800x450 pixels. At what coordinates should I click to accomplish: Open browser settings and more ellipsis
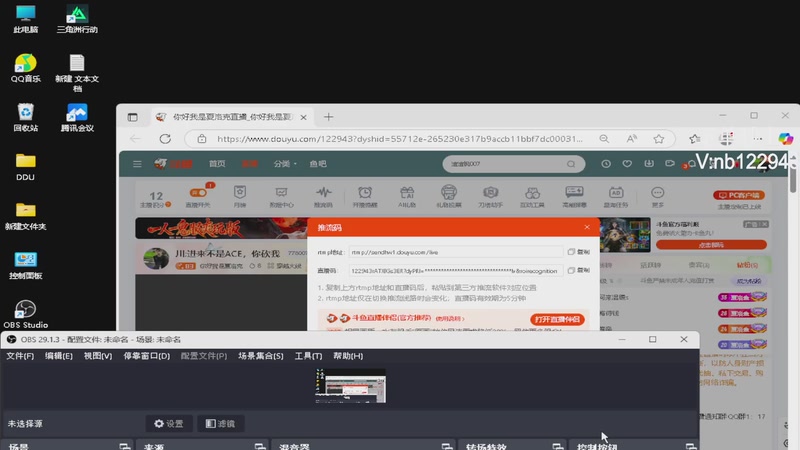758,139
